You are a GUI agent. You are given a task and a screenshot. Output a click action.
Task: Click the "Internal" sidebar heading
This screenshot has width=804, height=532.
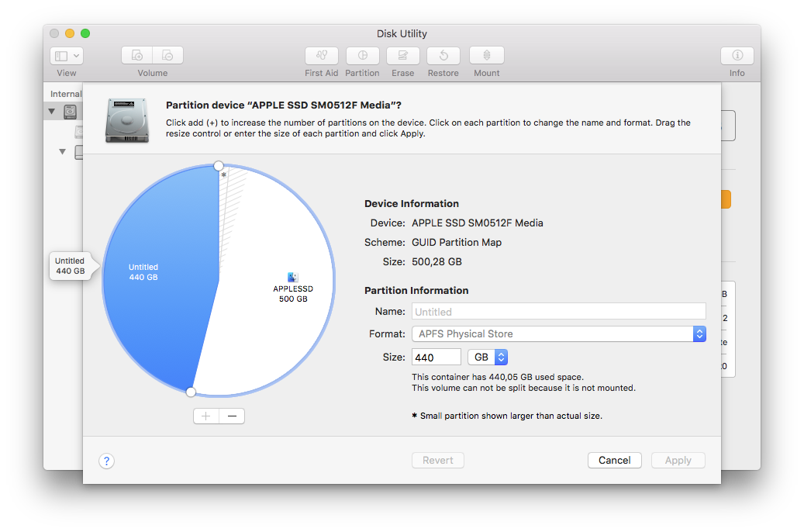pos(66,94)
